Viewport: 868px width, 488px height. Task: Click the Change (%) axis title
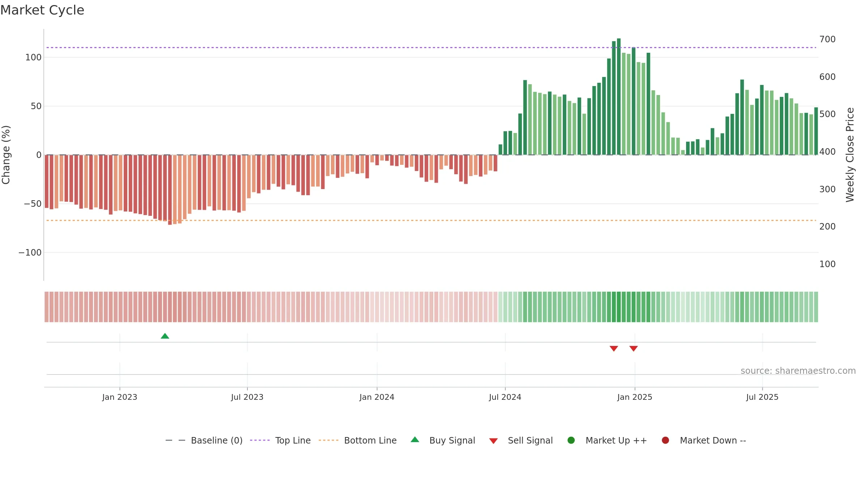tap(6, 155)
